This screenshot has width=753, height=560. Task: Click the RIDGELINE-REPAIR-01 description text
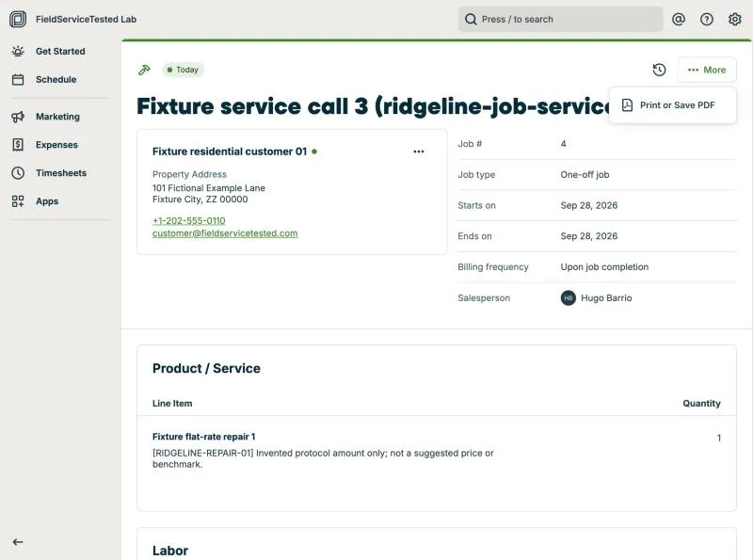click(323, 458)
